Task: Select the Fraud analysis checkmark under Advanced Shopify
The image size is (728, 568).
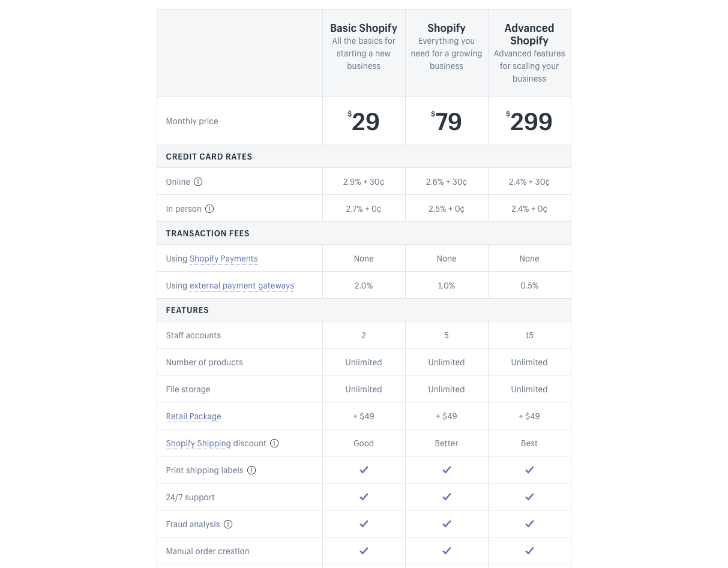Action: tap(529, 524)
